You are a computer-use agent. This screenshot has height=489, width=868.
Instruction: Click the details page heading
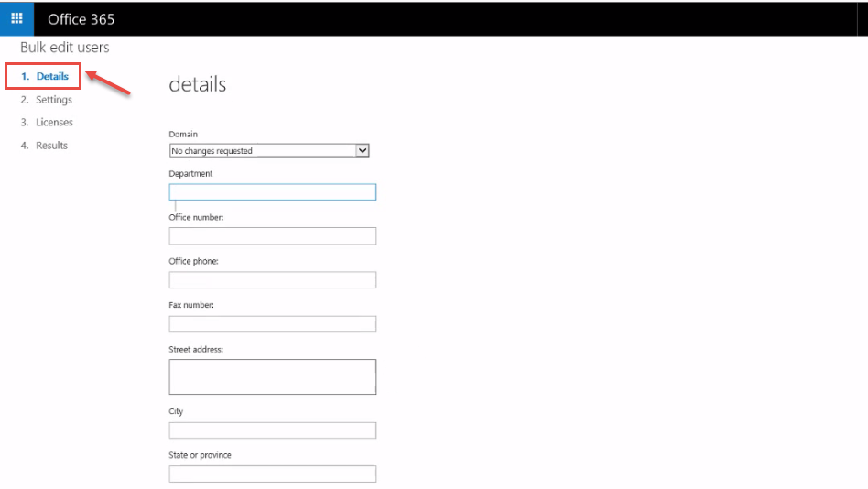pyautogui.click(x=198, y=85)
